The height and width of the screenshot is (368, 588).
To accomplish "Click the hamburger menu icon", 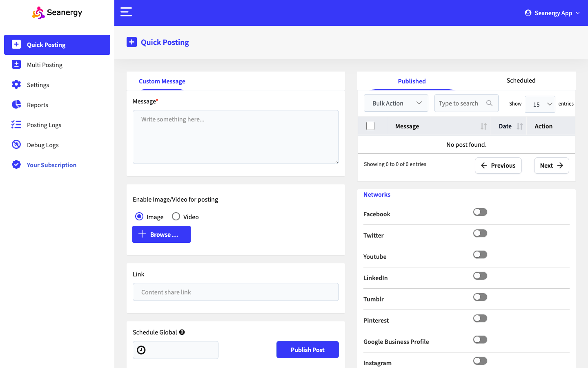I will (x=126, y=12).
